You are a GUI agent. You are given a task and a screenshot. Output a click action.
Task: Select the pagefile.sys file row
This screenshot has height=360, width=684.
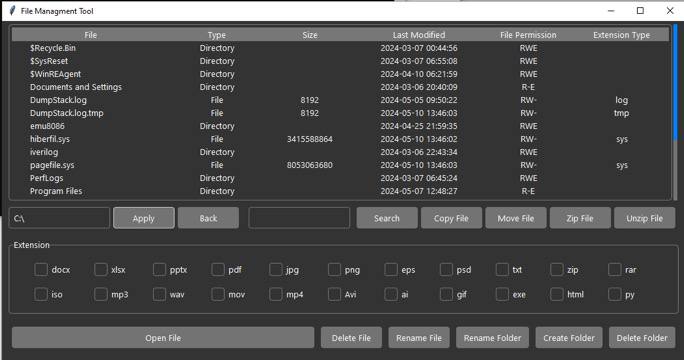click(340, 165)
